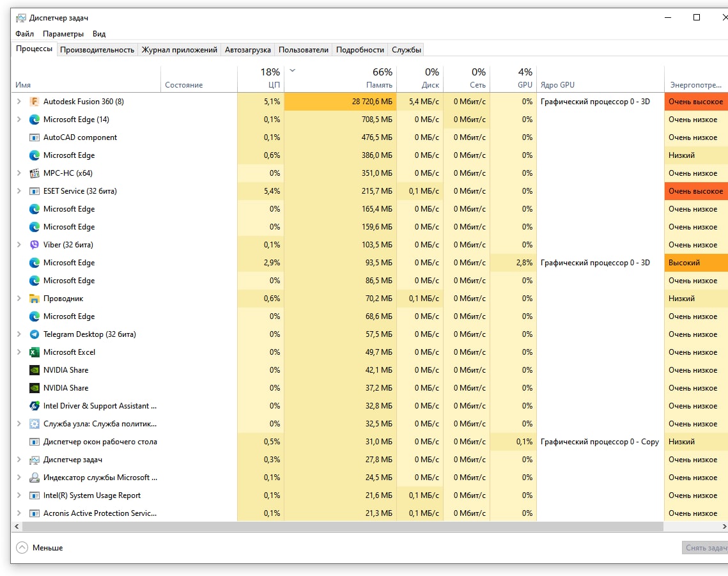Select the 28 720,6 МБ memory cell
The width and height of the screenshot is (728, 576).
point(340,101)
